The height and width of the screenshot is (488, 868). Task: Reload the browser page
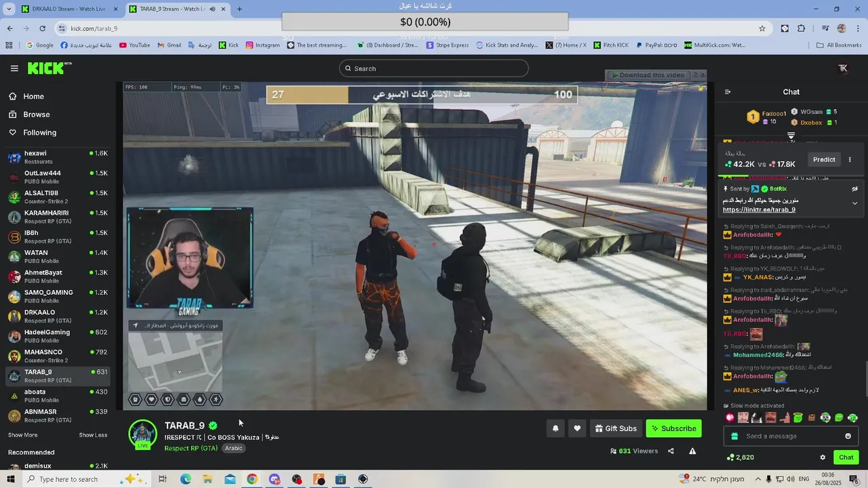click(43, 28)
